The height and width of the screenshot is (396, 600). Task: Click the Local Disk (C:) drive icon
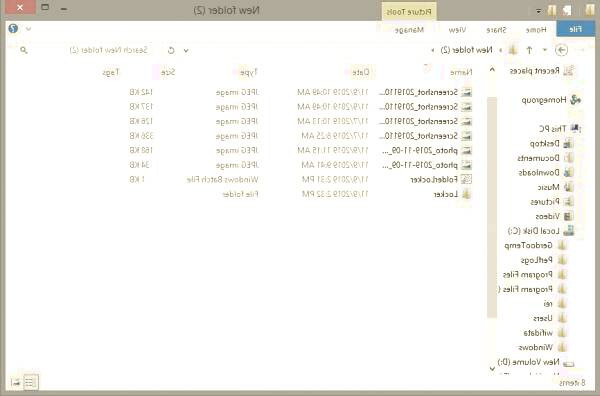[x=569, y=231]
